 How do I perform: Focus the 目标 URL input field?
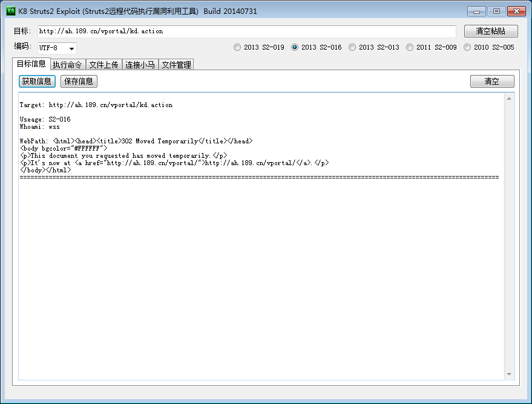(247, 31)
